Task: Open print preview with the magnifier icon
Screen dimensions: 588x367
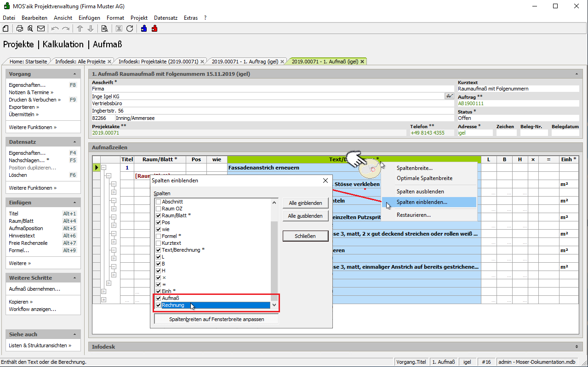Action: (x=30, y=28)
